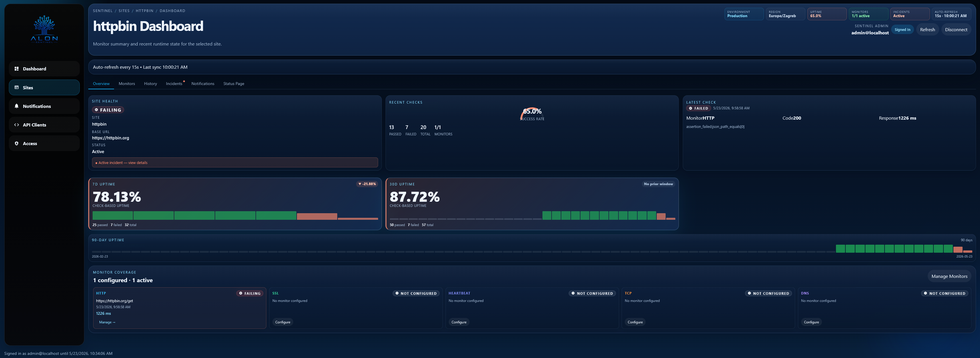Open Notifications in the sidebar
980x358 pixels.
pos(44,106)
